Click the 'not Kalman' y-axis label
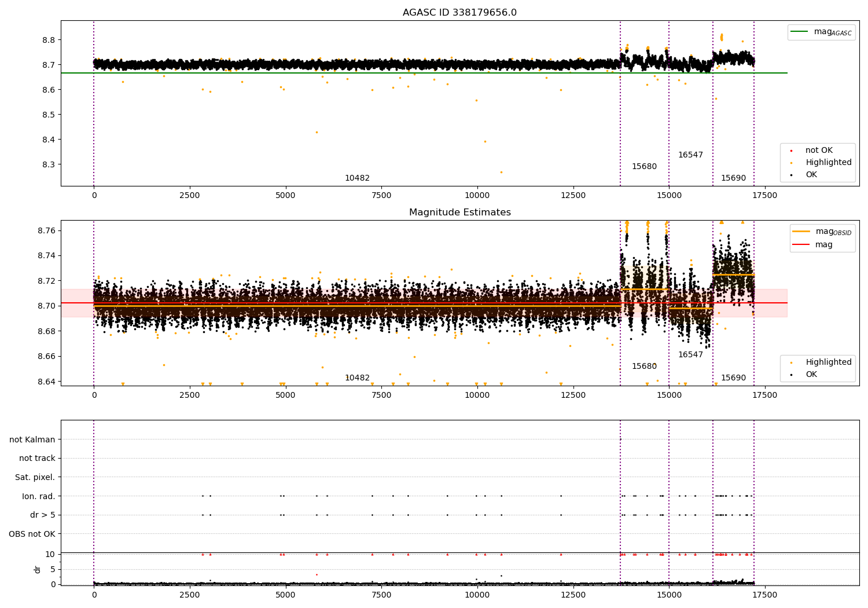The height and width of the screenshot is (608, 868). [x=32, y=440]
